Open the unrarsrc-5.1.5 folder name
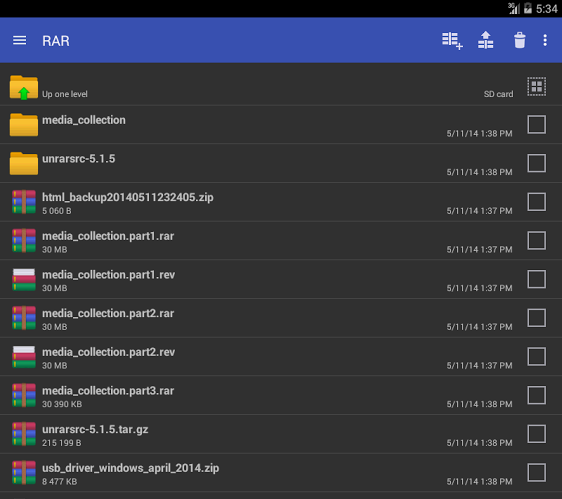This screenshot has width=562, height=499. 79,159
